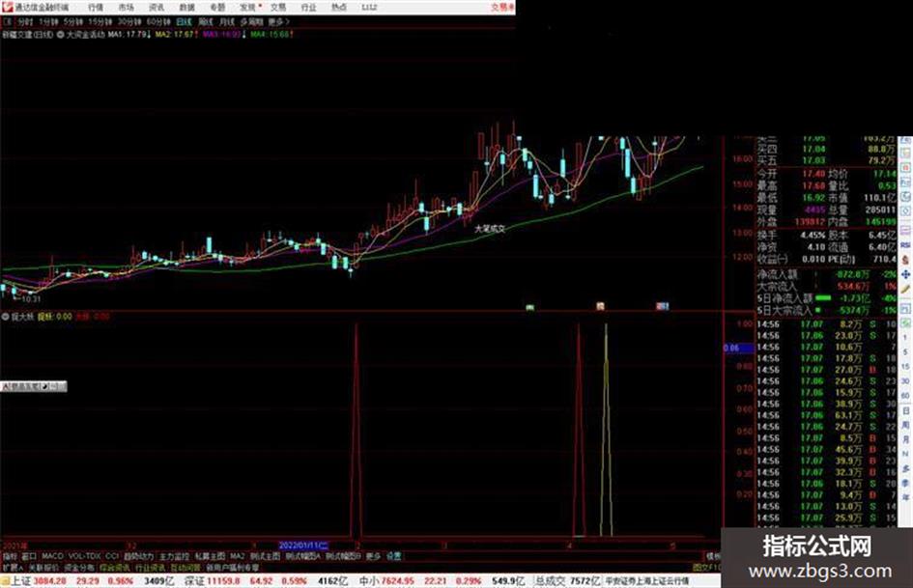The image size is (913, 588).
Task: Click 月 period shortcut in right sidebar
Action: coord(905,439)
